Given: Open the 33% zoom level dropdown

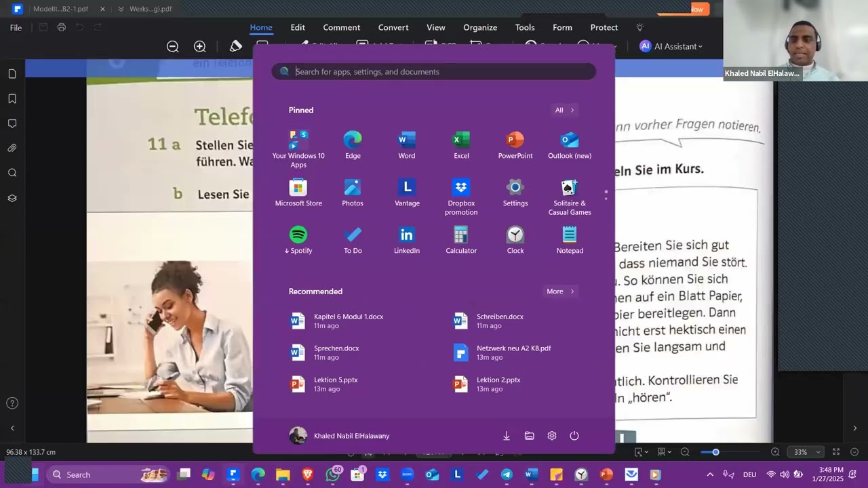Looking at the screenshot, I should pos(807,452).
